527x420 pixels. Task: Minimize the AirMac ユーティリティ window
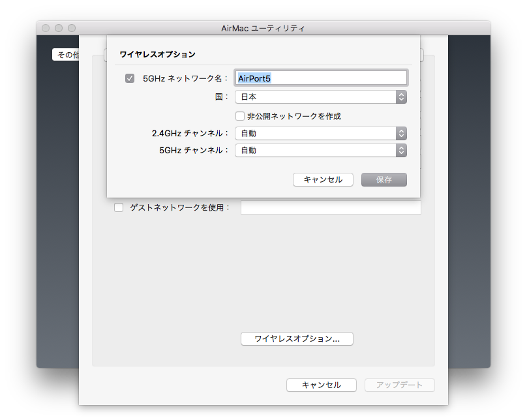click(x=59, y=28)
